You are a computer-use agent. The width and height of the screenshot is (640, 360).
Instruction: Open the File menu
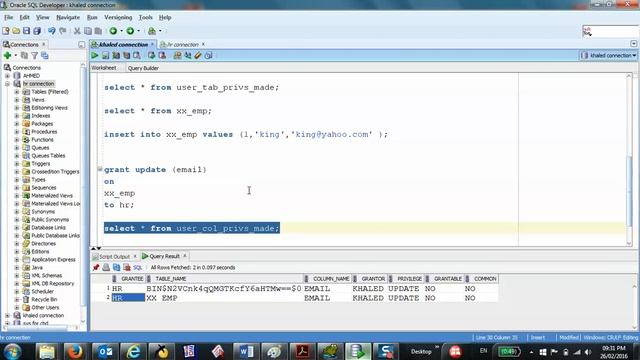[9, 18]
